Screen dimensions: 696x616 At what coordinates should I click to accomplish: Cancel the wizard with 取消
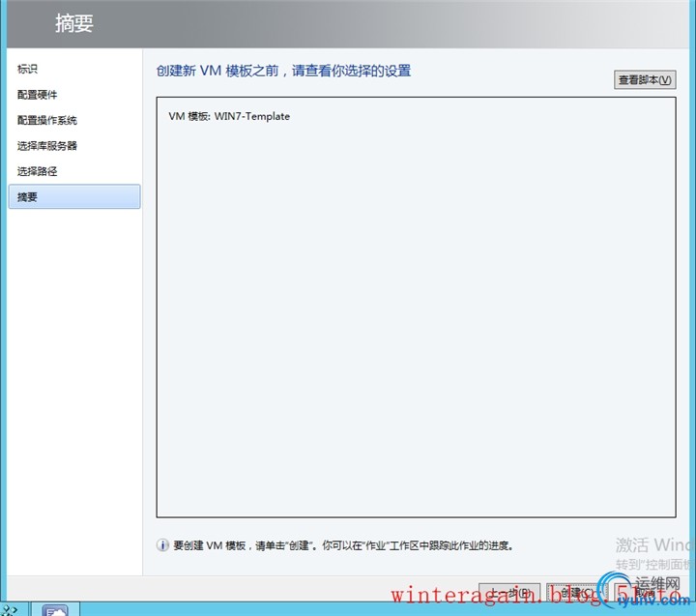(x=647, y=593)
